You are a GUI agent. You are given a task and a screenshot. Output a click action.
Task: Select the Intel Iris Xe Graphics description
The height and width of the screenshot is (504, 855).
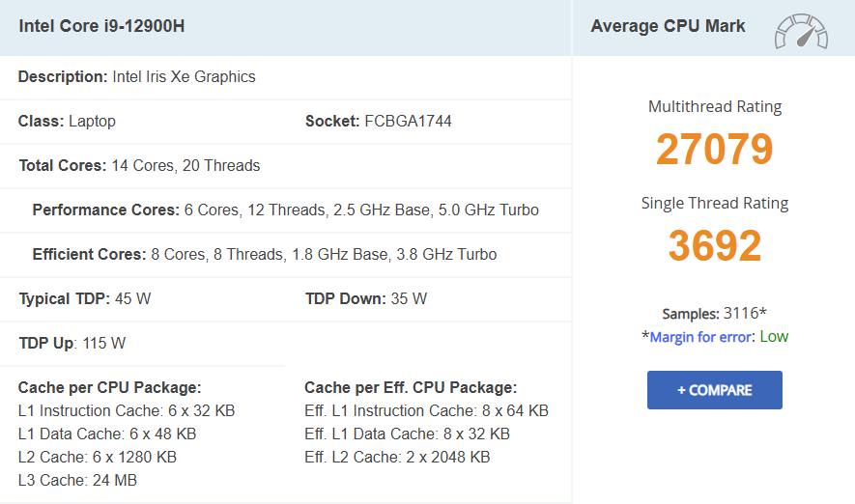pos(184,77)
